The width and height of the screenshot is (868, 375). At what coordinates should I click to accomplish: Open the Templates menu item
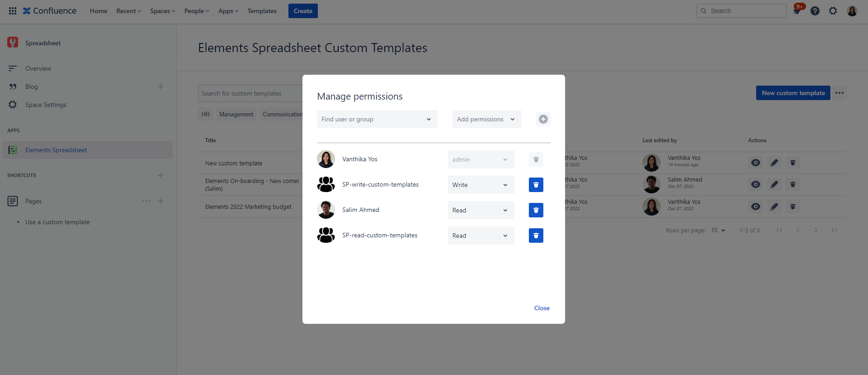coord(262,11)
